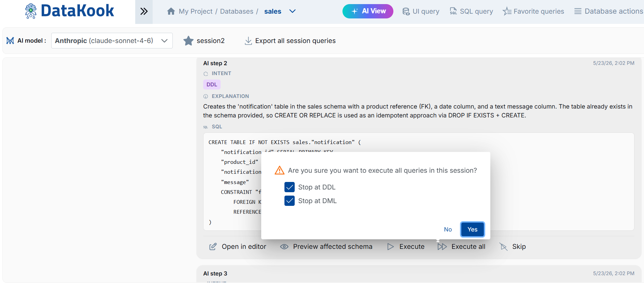The image size is (644, 283).
Task: Click the DDL intent tag
Action: click(212, 84)
